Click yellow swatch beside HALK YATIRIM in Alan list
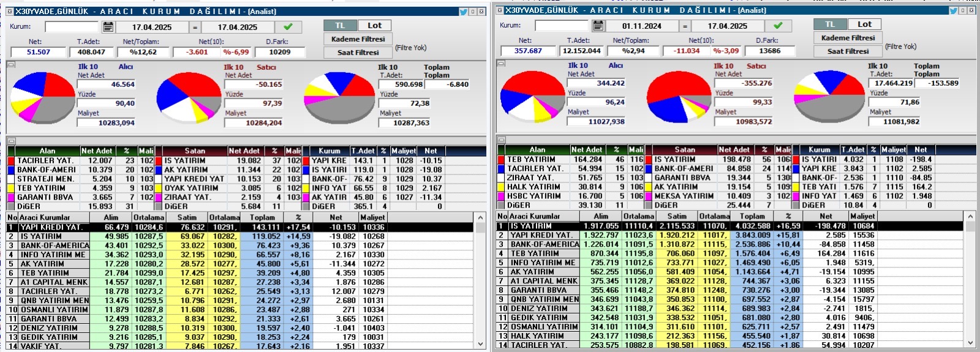Viewport: 980px width, 352px height. (502, 187)
